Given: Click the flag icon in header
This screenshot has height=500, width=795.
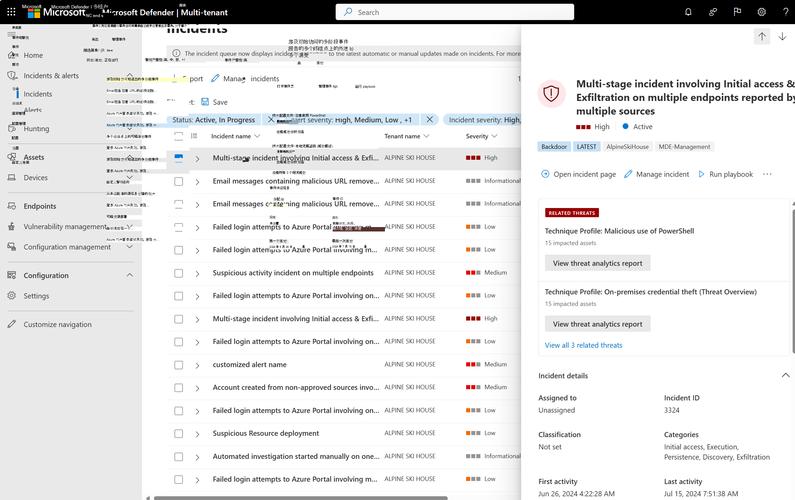Looking at the screenshot, I should click(x=737, y=12).
